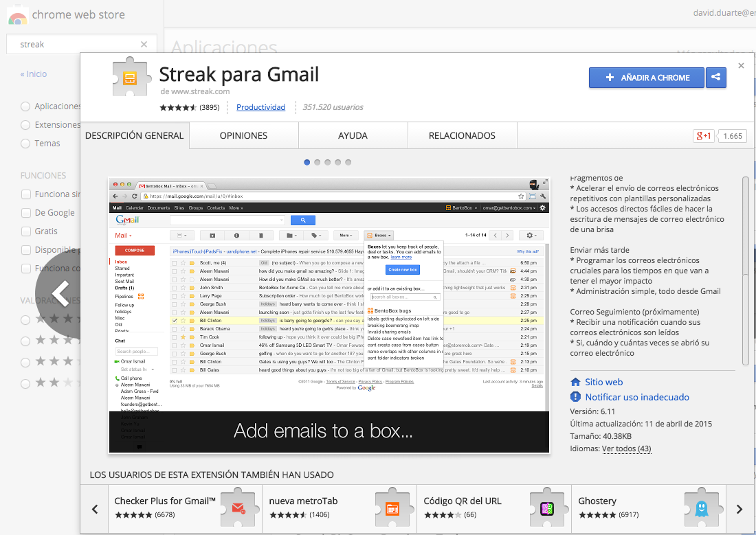Open the Checker Plus for Gmail envelope icon
Viewport: 756px width, 535px height.
click(x=238, y=508)
